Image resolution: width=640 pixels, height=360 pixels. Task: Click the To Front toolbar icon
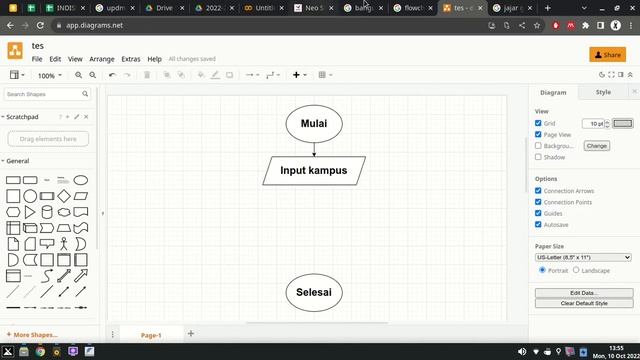(x=167, y=75)
